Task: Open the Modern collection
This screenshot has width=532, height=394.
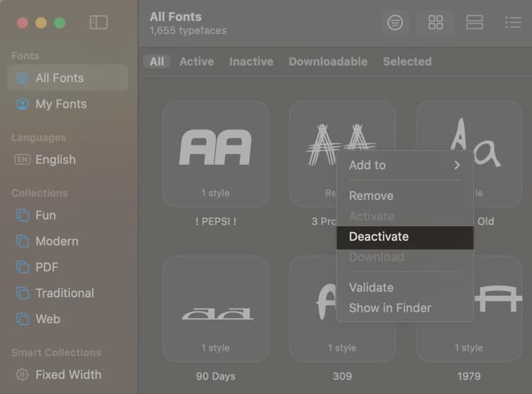Action: click(68, 241)
